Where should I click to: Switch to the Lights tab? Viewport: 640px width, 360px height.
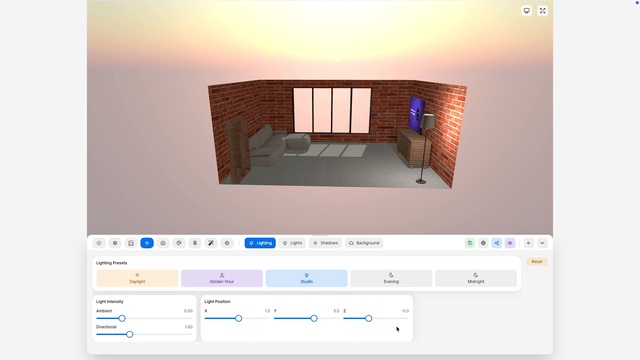coord(292,243)
